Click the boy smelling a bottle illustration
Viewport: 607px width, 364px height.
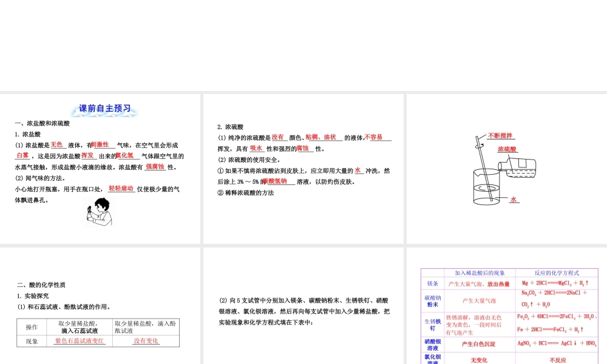[x=99, y=211]
